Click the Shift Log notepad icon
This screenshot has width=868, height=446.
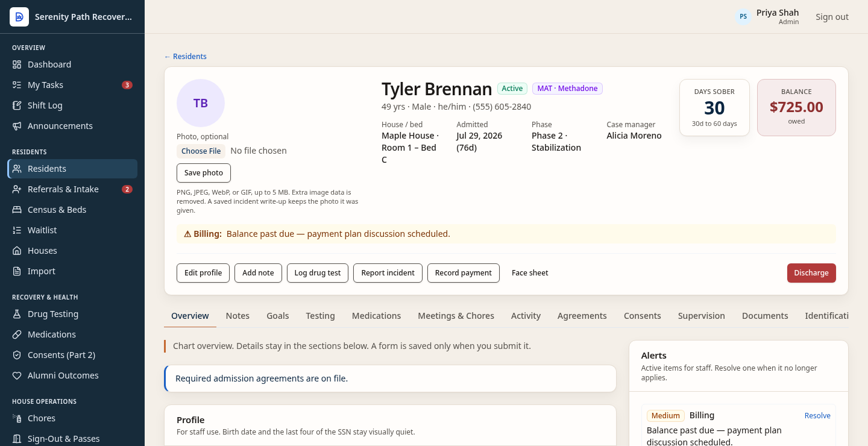(17, 105)
